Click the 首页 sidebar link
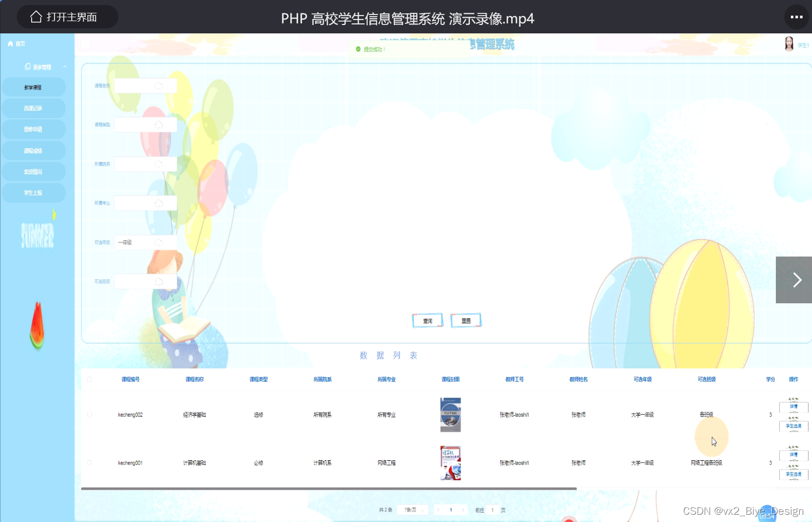Screen dimensions: 812x522 [17, 43]
